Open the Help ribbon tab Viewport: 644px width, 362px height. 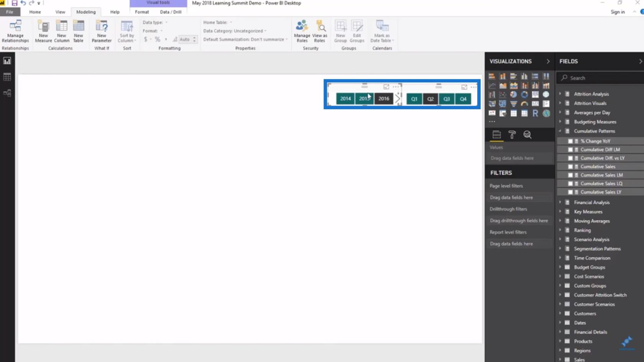[115, 12]
